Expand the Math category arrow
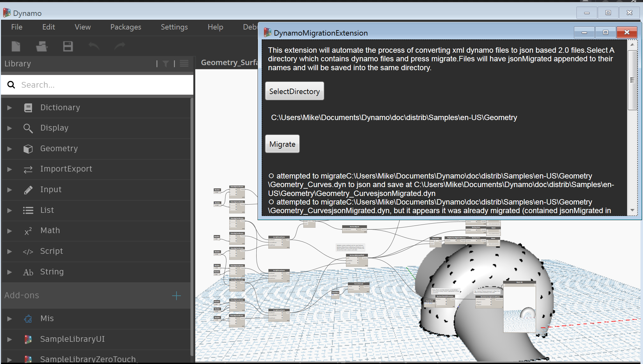The image size is (643, 364). [x=10, y=231]
